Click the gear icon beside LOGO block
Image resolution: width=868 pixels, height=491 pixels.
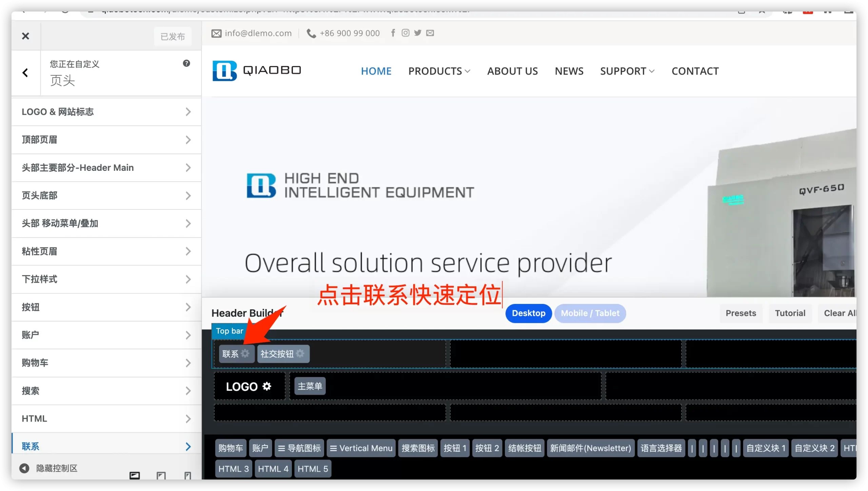point(267,386)
